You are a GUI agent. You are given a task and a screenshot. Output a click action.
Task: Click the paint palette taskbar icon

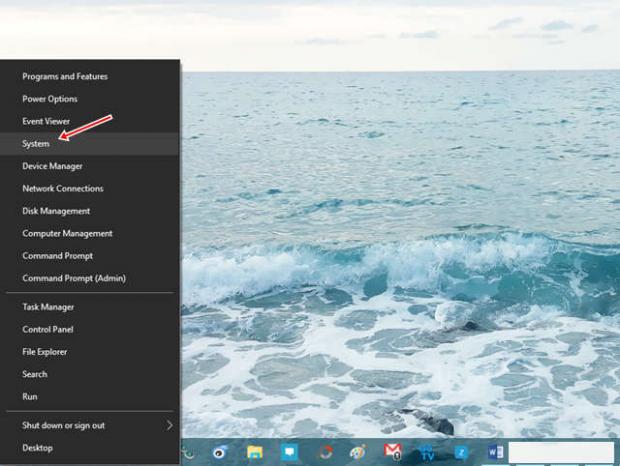coord(358,452)
